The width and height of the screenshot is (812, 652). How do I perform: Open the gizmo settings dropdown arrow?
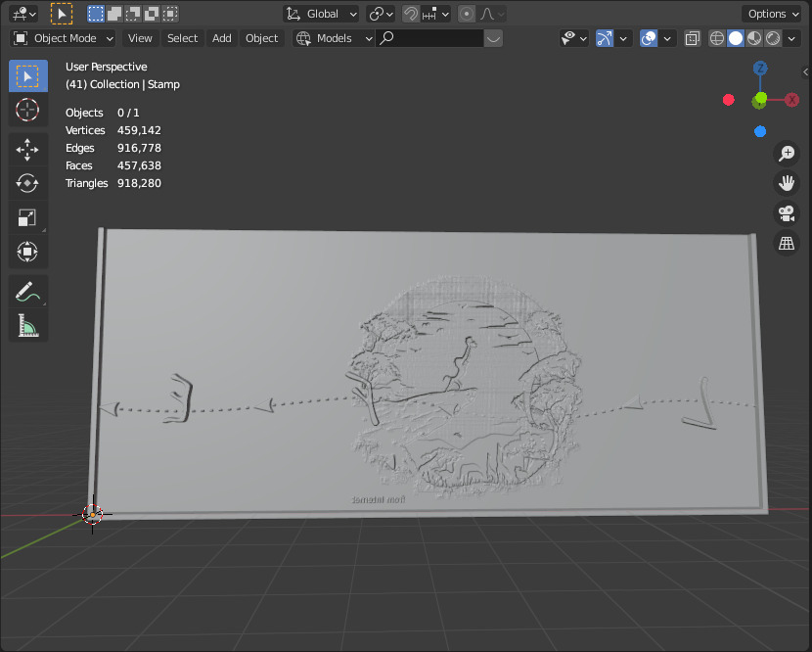[623, 38]
